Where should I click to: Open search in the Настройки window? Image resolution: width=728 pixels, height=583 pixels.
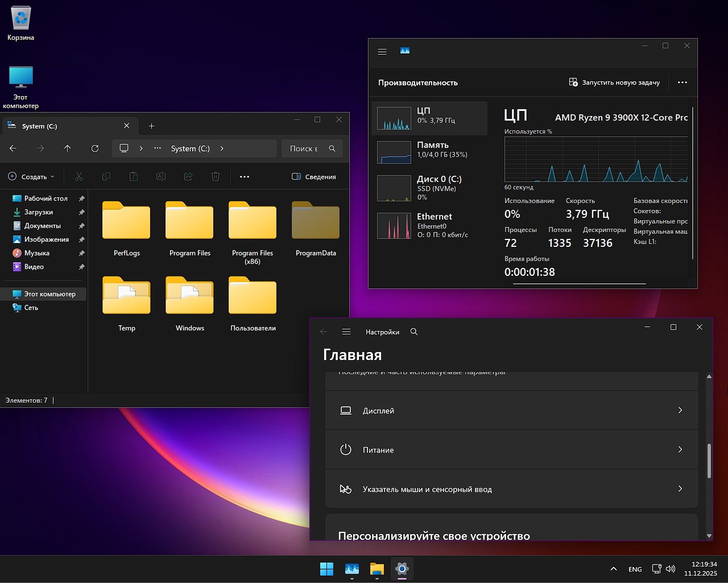pyautogui.click(x=414, y=332)
